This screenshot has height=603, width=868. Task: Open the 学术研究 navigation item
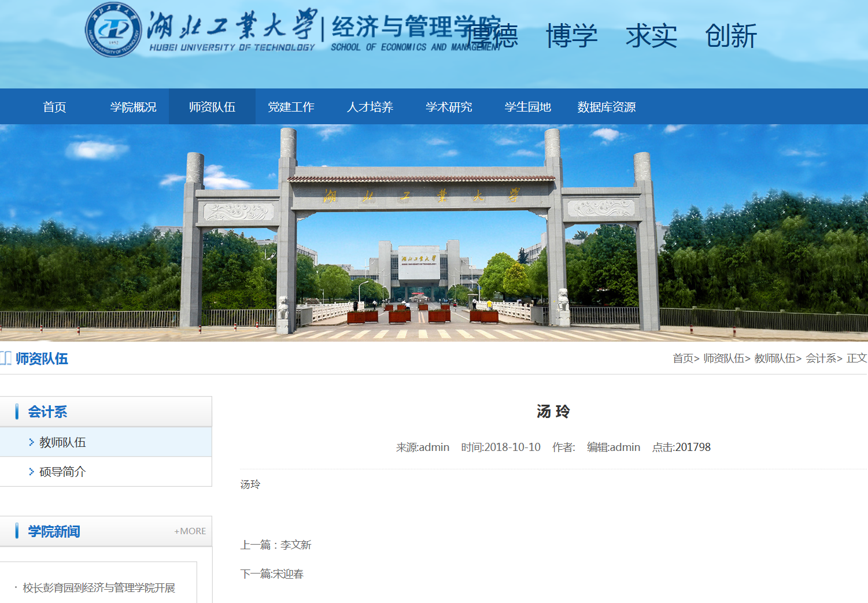(449, 106)
